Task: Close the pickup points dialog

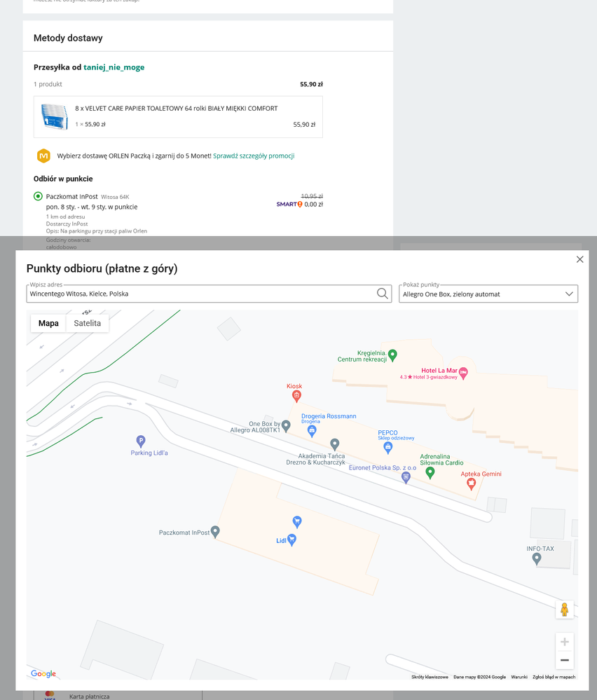Action: click(579, 259)
